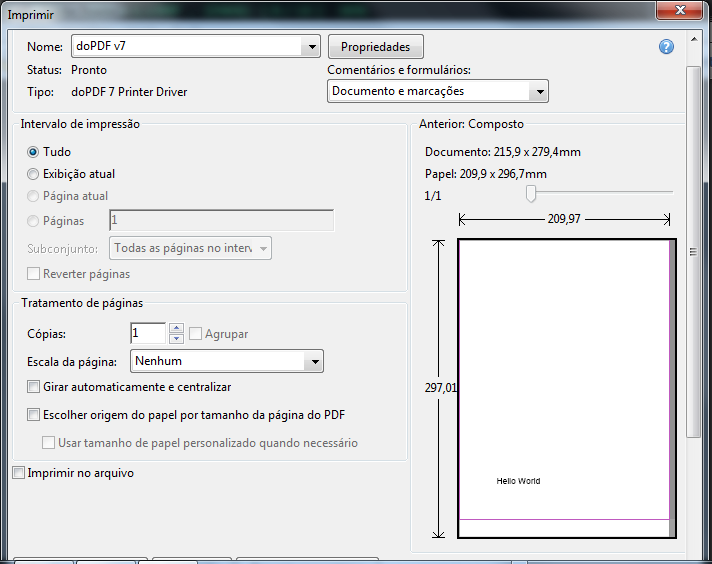Viewport: 712px width, 564px height.
Task: Toggle Usar tamanho de papel personalizado checkbox
Action: [x=48, y=443]
